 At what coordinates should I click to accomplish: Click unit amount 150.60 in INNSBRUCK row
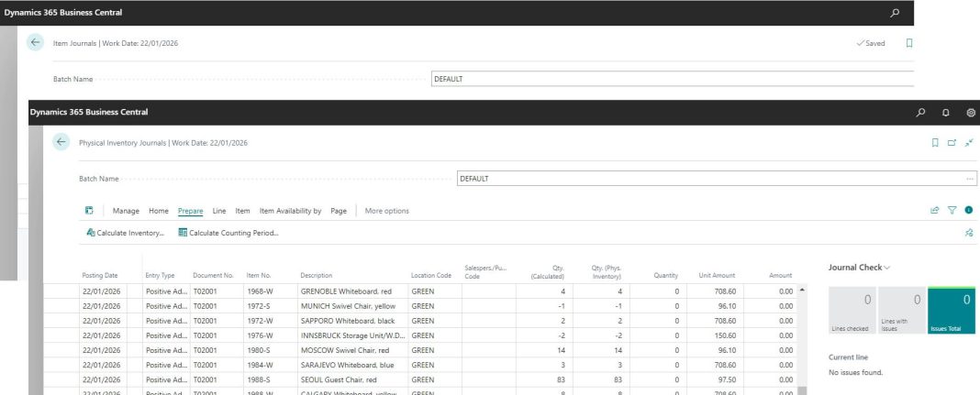tap(715, 335)
